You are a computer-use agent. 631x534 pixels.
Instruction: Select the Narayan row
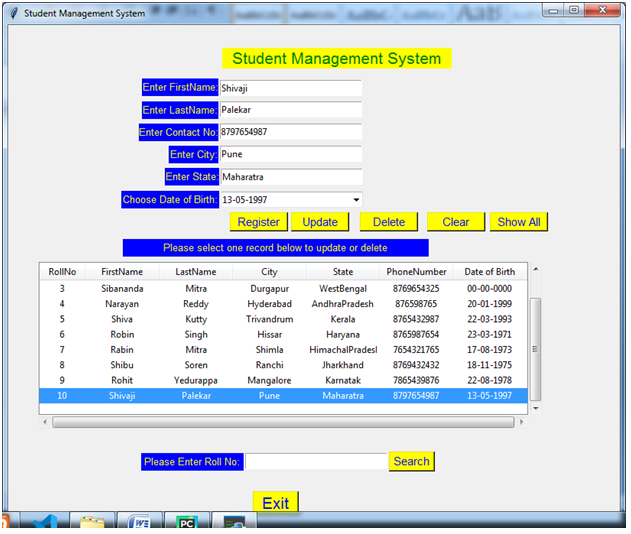[283, 304]
